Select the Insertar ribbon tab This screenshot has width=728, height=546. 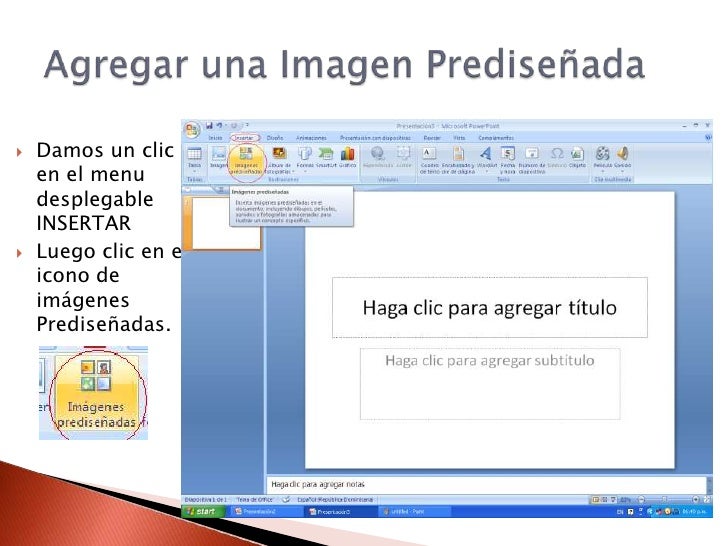(x=245, y=138)
